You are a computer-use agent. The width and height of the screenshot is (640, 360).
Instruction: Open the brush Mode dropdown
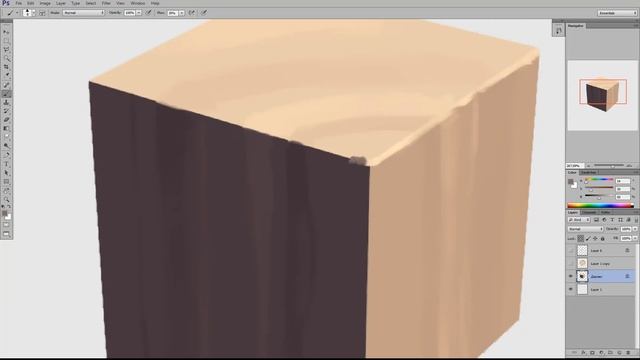pyautogui.click(x=84, y=13)
